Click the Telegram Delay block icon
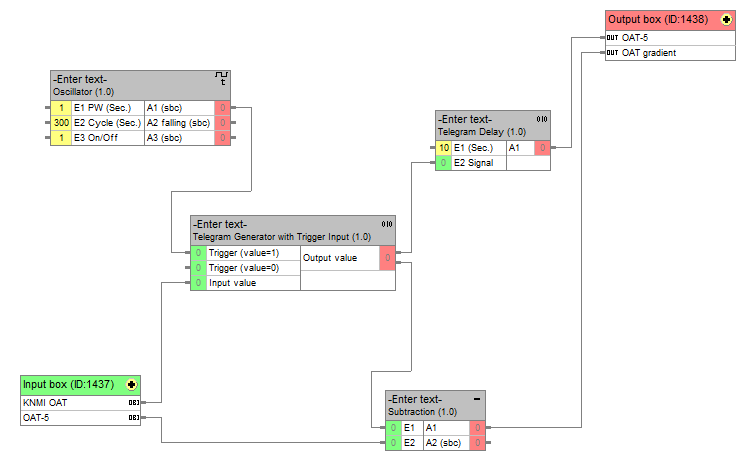 [541, 119]
